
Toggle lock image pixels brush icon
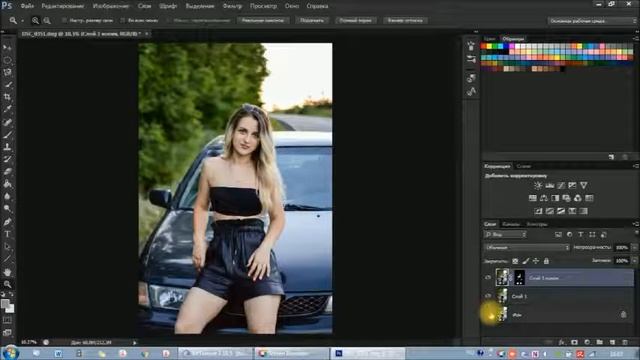[x=526, y=261]
